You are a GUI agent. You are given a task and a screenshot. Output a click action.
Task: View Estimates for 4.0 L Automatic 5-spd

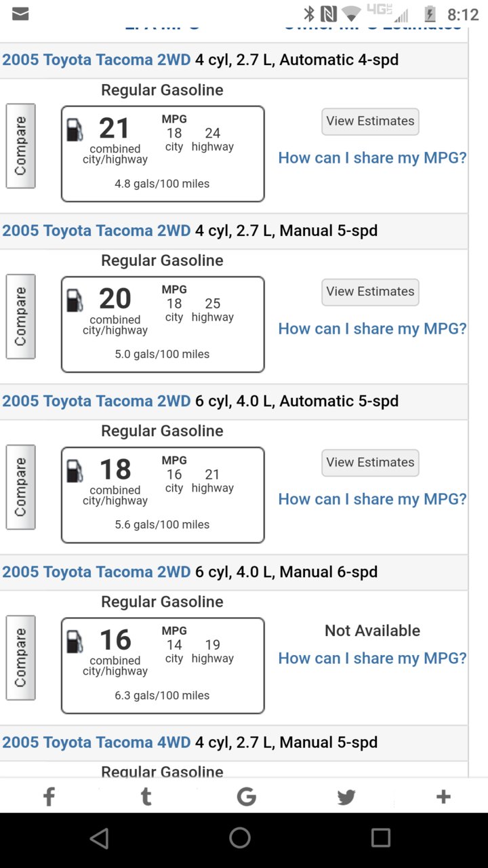click(370, 462)
